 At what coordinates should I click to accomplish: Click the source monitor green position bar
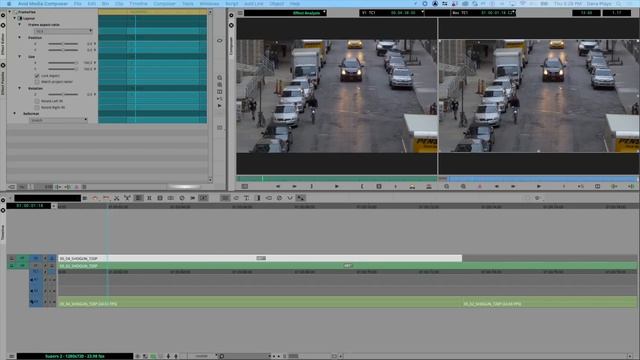[x=337, y=179]
